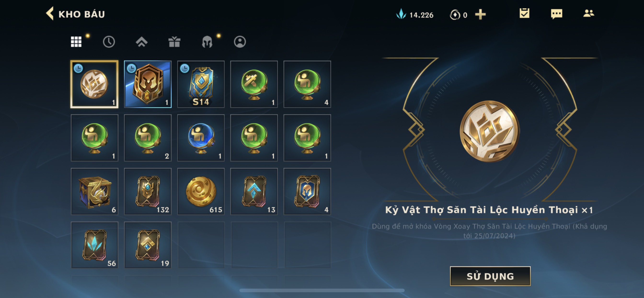The image size is (644, 298).
Task: Select the green crossed-tools orb item
Action: [254, 84]
